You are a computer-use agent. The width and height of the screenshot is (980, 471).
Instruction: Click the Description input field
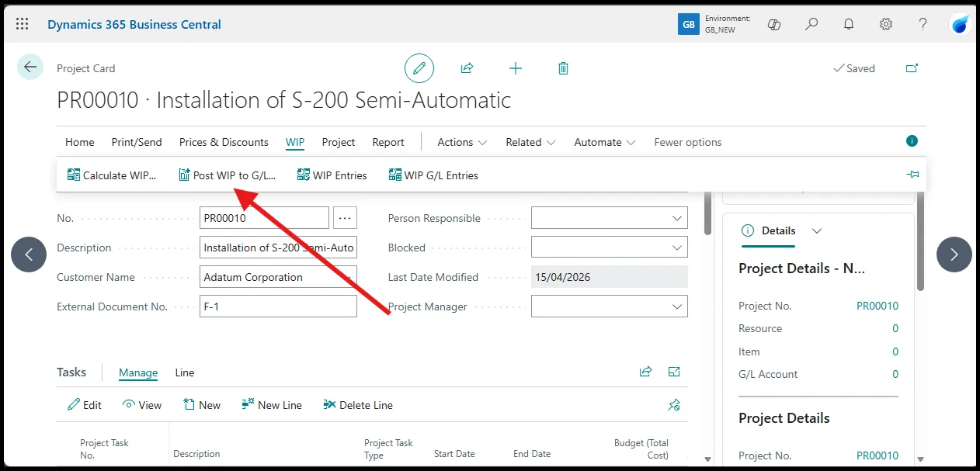pos(278,248)
